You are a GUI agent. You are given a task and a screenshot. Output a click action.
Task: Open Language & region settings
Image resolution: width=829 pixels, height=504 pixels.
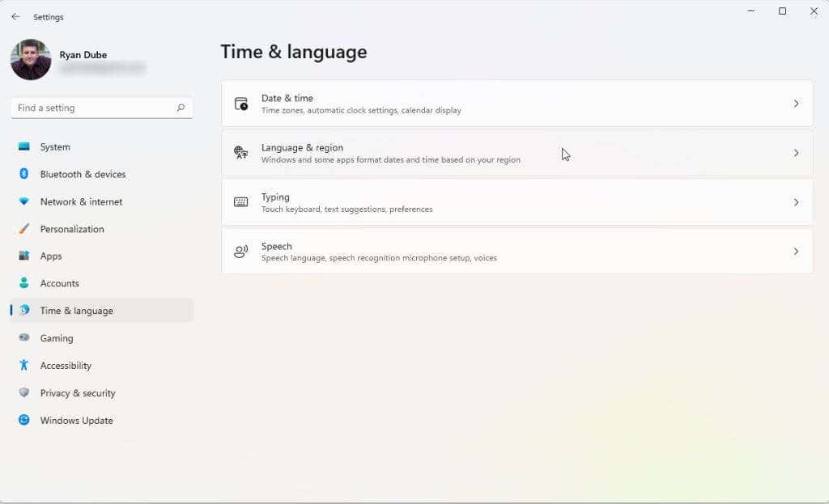[x=517, y=153]
